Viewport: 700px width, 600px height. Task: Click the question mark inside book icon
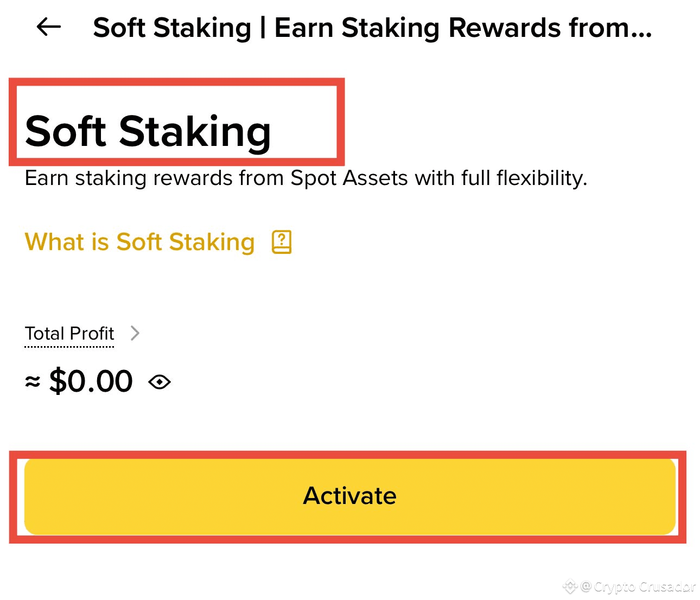282,238
